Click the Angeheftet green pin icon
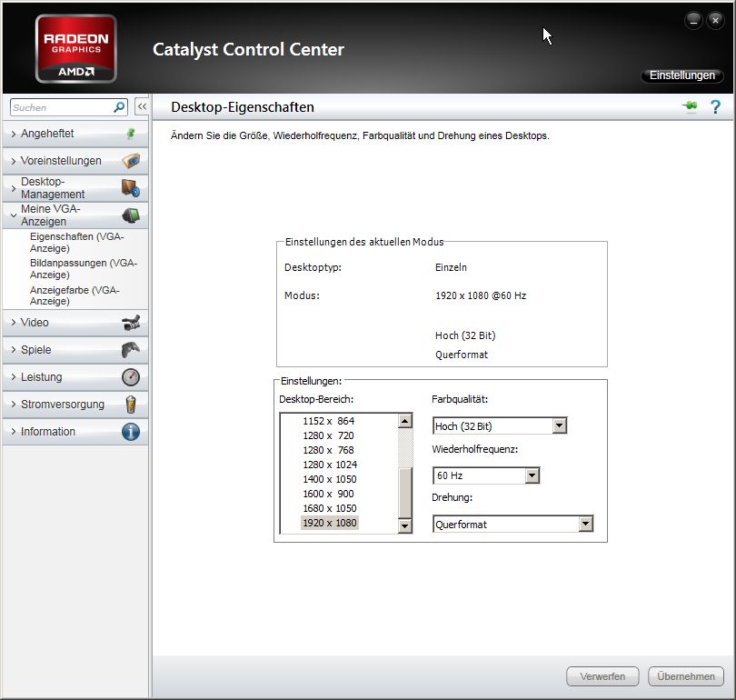This screenshot has width=736, height=700. (131, 134)
